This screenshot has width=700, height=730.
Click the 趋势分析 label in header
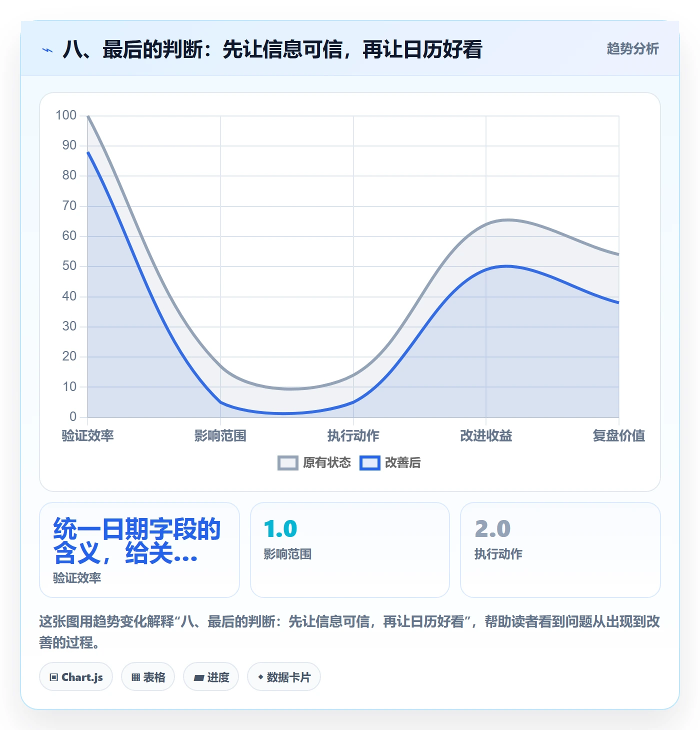coord(632,49)
